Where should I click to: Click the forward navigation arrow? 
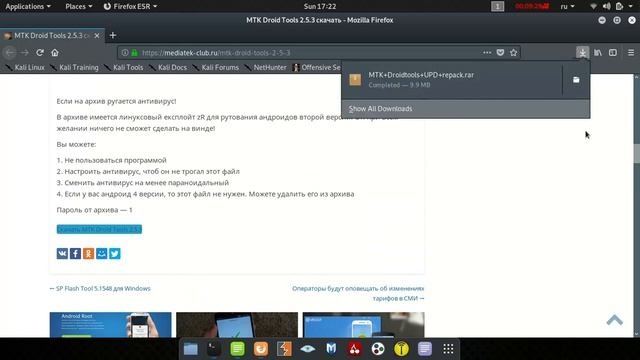point(24,53)
